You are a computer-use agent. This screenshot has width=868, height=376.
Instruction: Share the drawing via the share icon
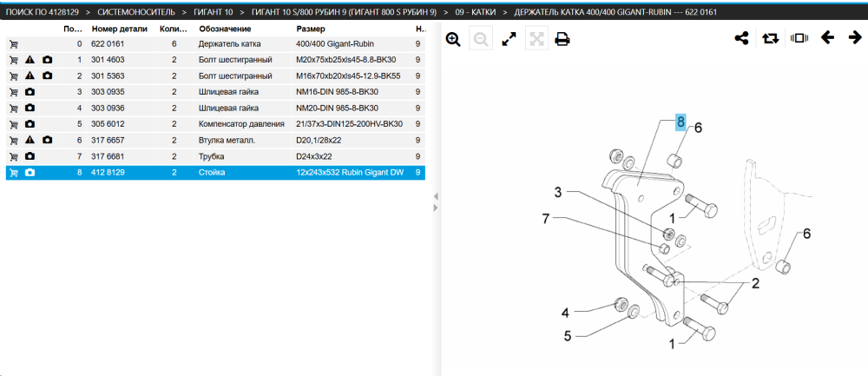741,38
